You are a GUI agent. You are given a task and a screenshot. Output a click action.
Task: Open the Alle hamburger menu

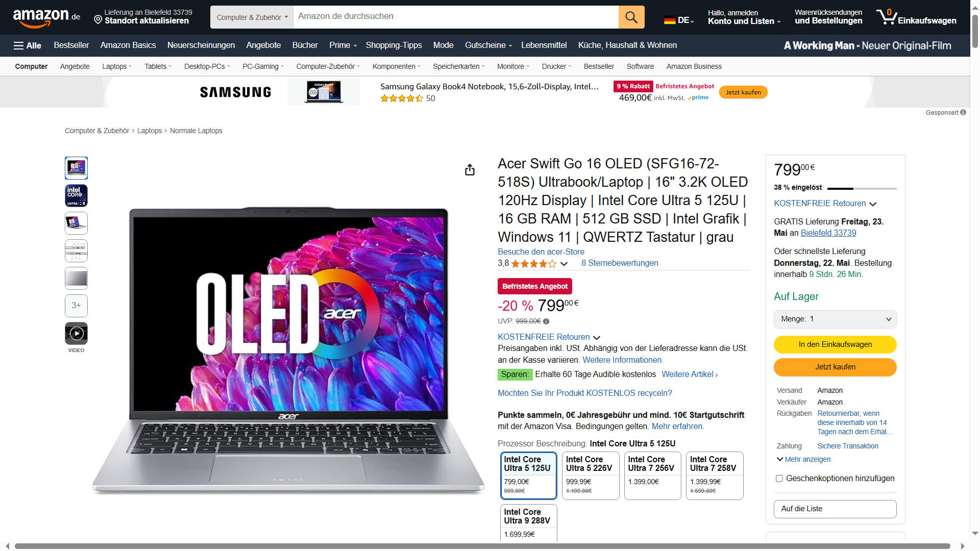pos(28,45)
